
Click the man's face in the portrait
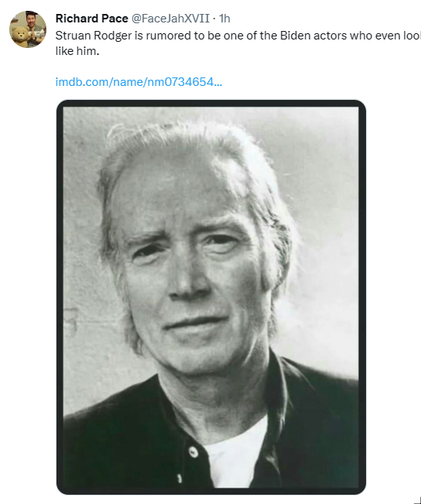pos(190,270)
